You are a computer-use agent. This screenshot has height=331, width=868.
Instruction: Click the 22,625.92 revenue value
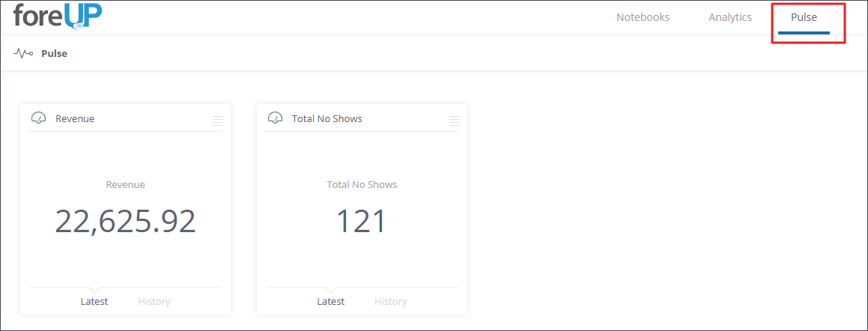pyautogui.click(x=125, y=222)
